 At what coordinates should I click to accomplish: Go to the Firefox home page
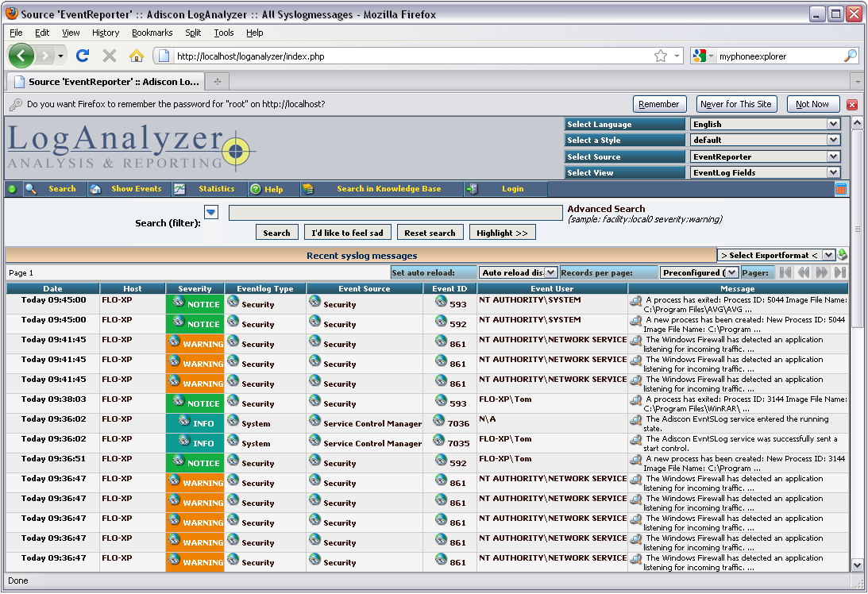pyautogui.click(x=136, y=56)
